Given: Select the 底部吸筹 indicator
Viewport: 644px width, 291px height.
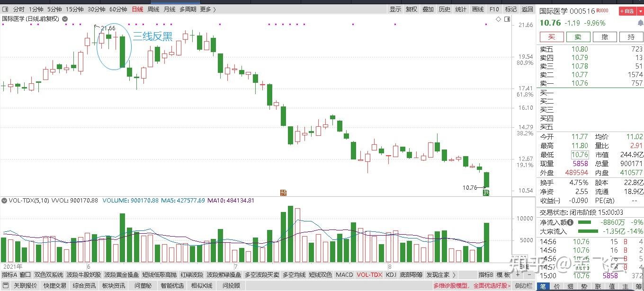Looking at the screenshot, I should pos(411,274).
